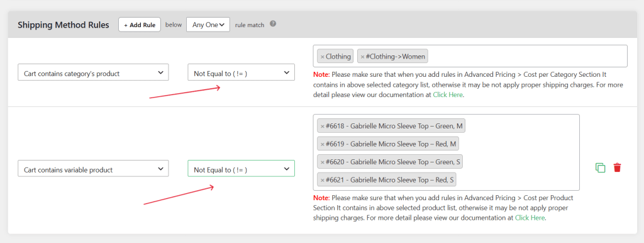Click Here link in product rule note
The width and height of the screenshot is (644, 243).
(x=530, y=218)
